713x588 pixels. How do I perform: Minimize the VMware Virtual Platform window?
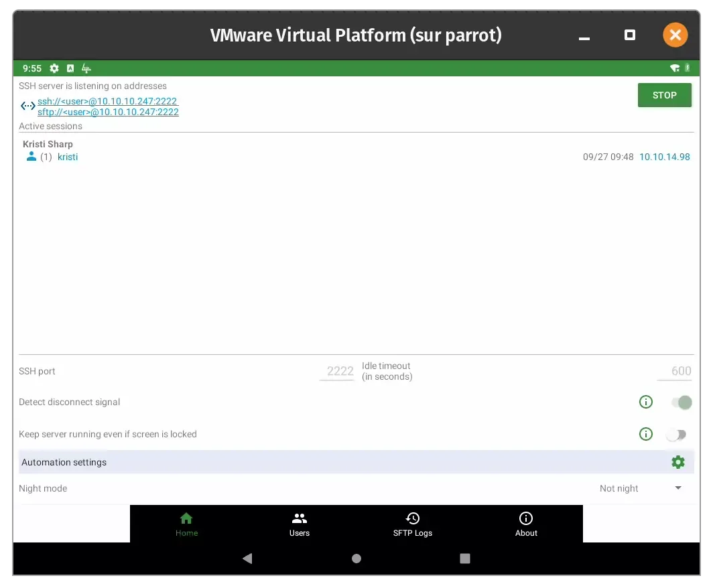click(584, 38)
